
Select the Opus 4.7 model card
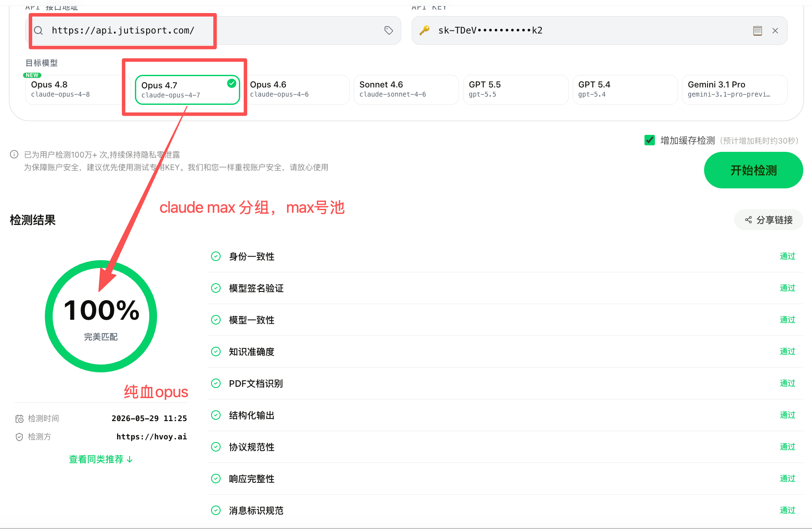pos(188,90)
